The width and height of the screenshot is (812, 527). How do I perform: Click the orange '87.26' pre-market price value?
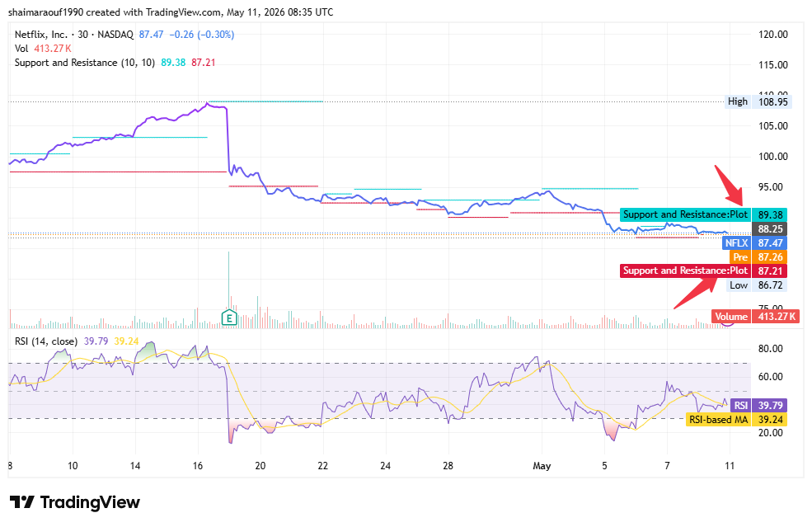770,257
